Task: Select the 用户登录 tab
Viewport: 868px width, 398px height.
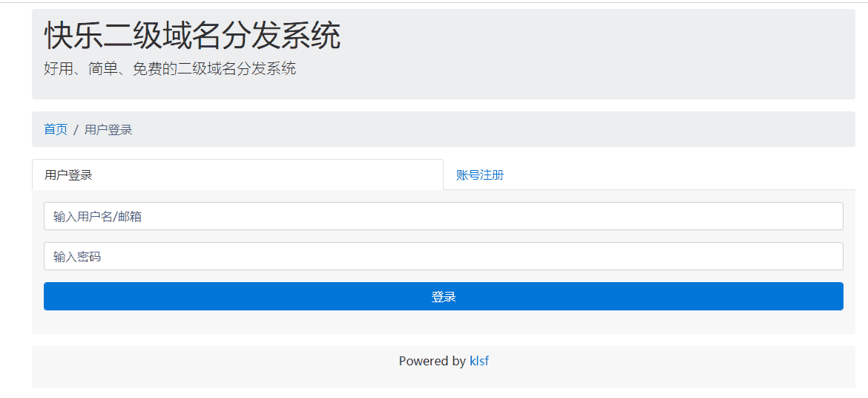Action: 68,175
